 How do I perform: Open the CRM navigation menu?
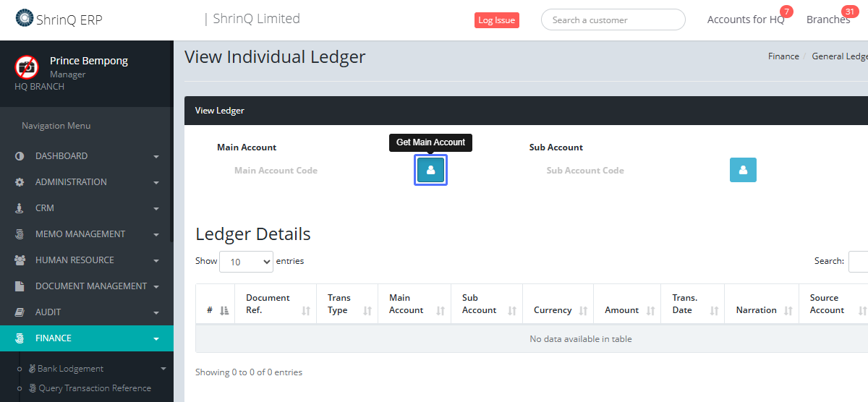86,208
